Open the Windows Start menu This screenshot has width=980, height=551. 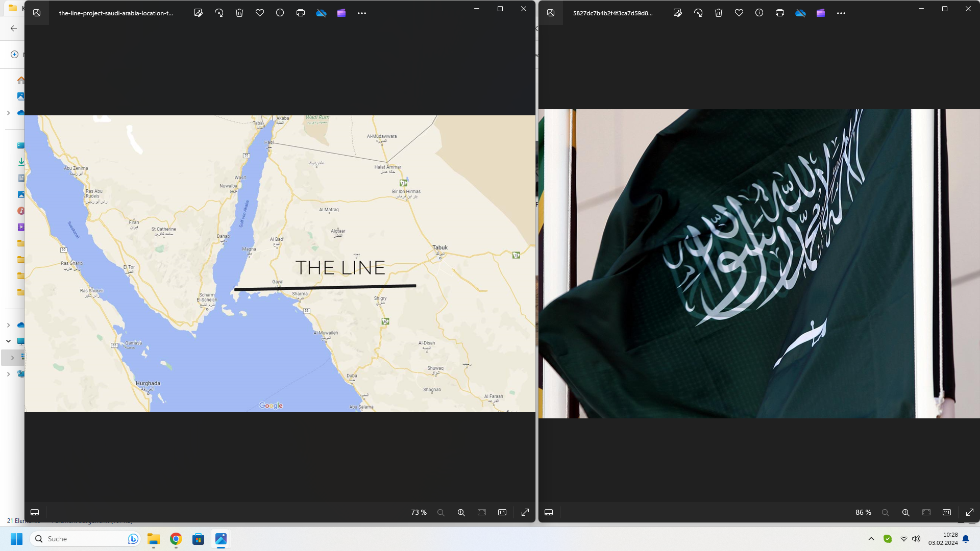click(x=16, y=539)
